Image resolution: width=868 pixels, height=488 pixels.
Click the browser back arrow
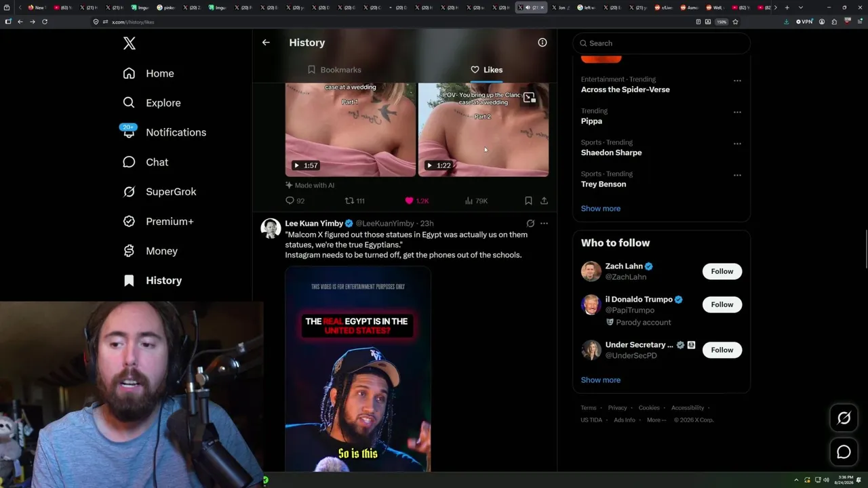[x=20, y=22]
